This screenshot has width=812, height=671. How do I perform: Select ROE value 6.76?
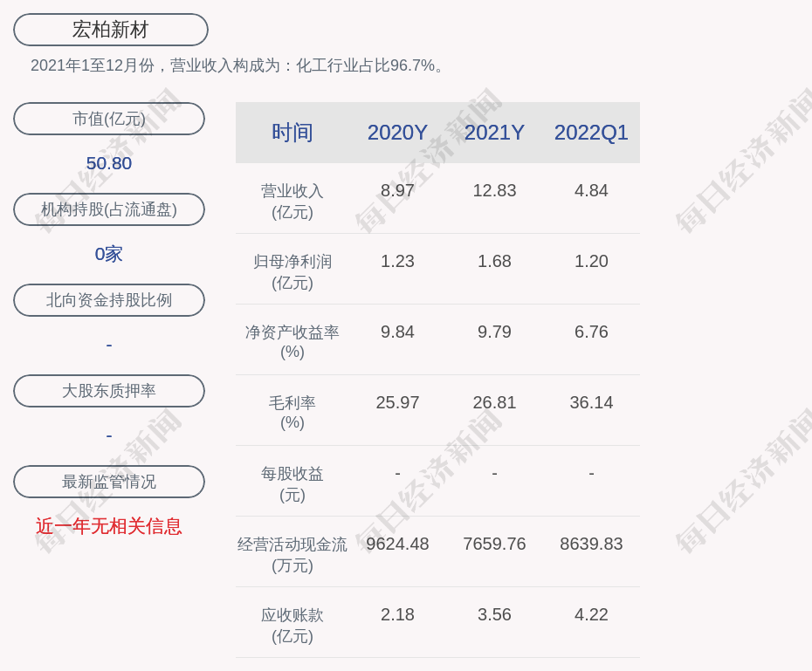591,332
